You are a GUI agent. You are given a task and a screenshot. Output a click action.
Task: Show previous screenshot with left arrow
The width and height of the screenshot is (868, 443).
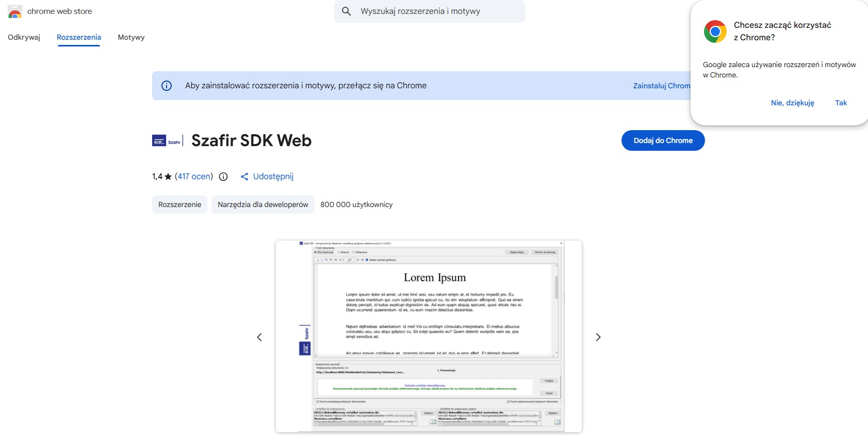click(259, 337)
